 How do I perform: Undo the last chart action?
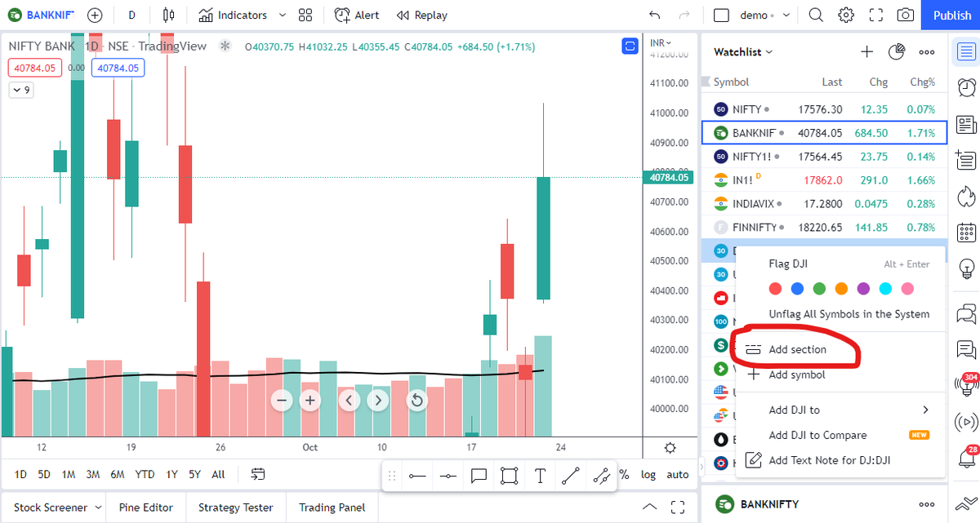click(x=654, y=15)
